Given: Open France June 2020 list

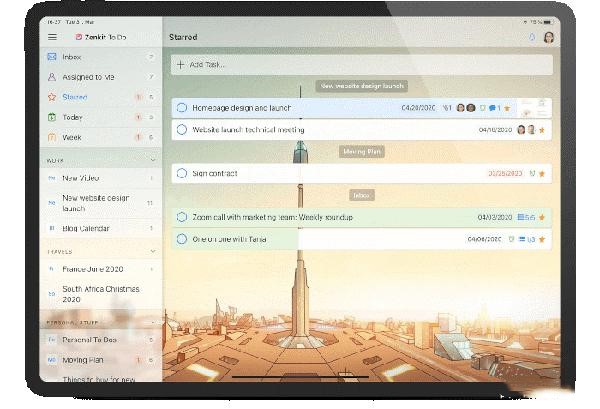Looking at the screenshot, I should 92,268.
